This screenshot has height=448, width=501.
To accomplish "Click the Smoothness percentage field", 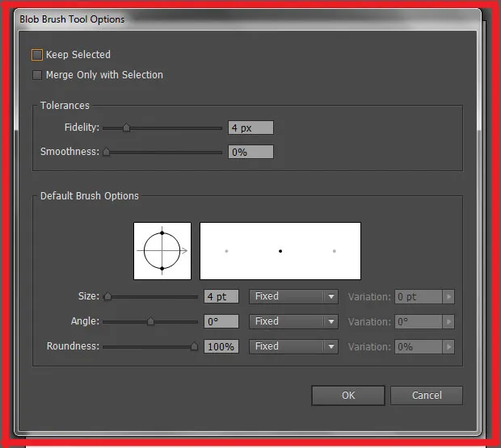I will (250, 152).
